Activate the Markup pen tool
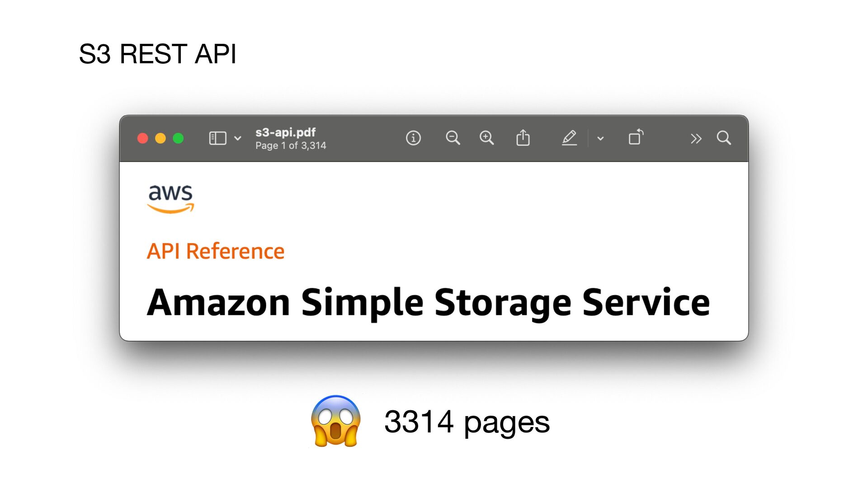This screenshot has width=868, height=488. pos(569,138)
